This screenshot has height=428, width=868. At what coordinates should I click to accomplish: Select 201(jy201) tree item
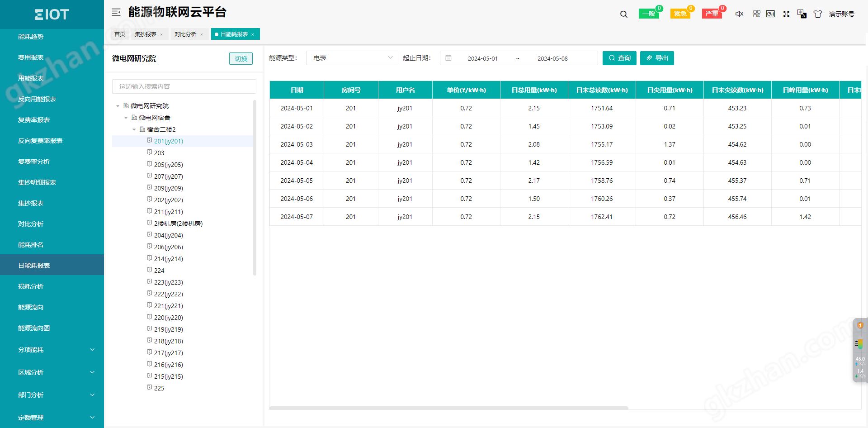click(x=169, y=141)
